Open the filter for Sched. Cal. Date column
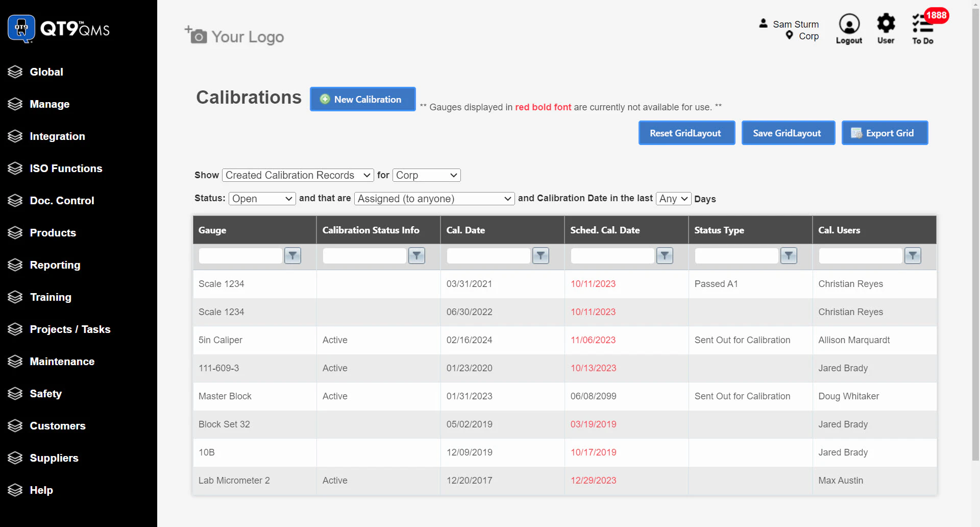 pos(664,255)
